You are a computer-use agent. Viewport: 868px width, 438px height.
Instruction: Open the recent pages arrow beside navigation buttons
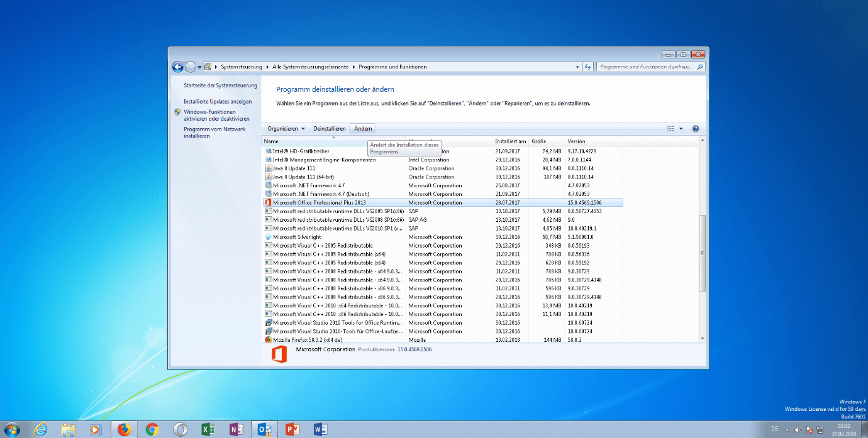click(199, 67)
